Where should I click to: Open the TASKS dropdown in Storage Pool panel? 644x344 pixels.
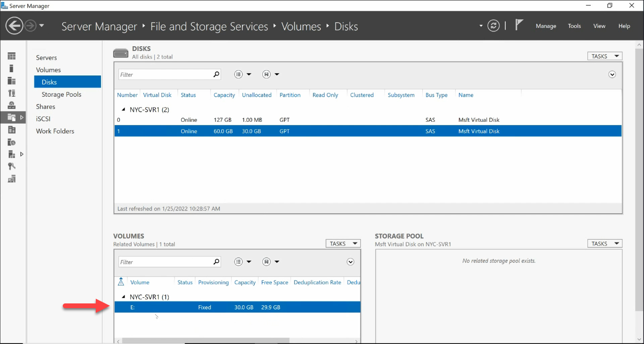click(x=604, y=243)
